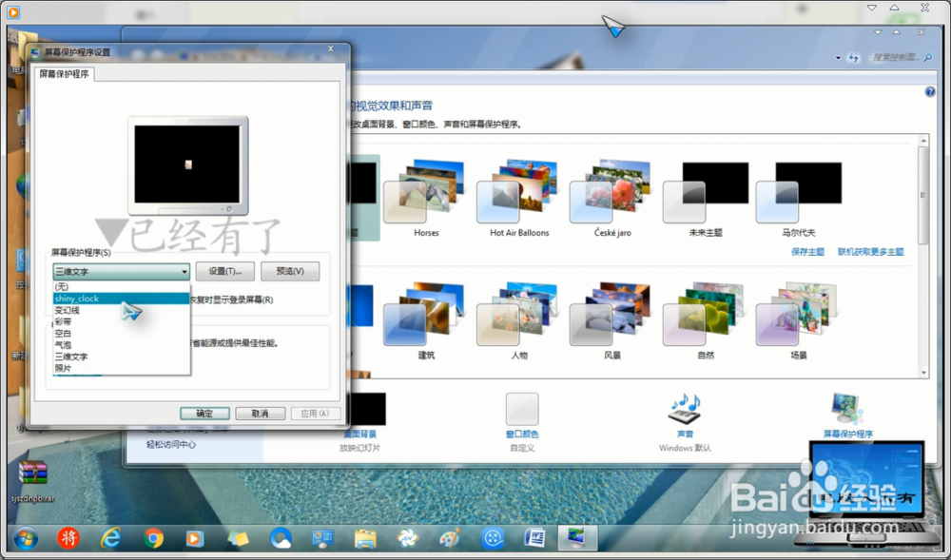Viewport: 951px width, 560px height.
Task: Open Sticky Notes taskbar icon
Action: [x=238, y=538]
